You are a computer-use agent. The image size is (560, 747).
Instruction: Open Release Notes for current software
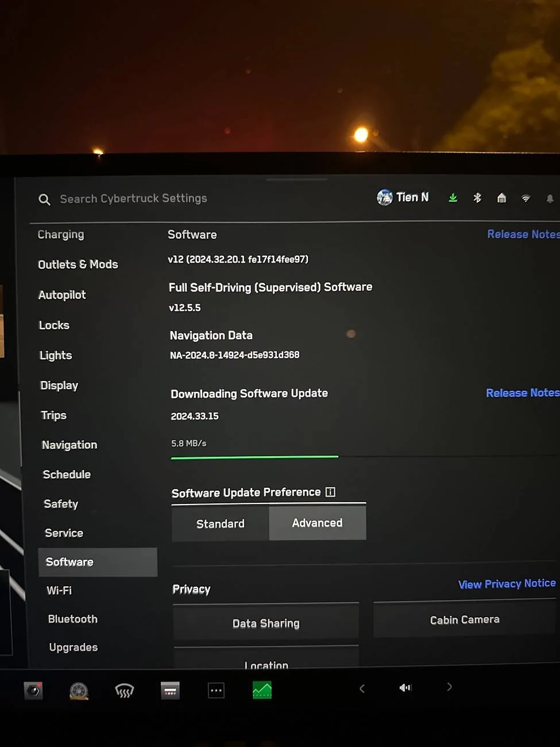click(x=523, y=234)
